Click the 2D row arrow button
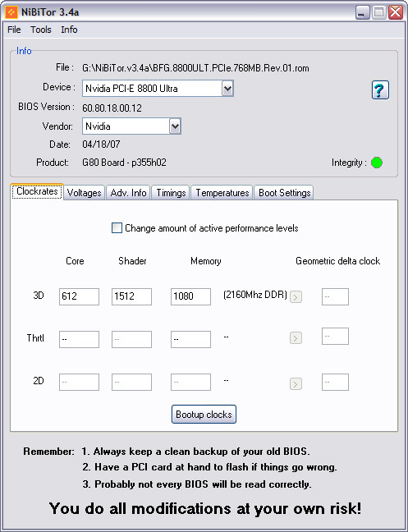Screen dimensions: 408x532 296,384
